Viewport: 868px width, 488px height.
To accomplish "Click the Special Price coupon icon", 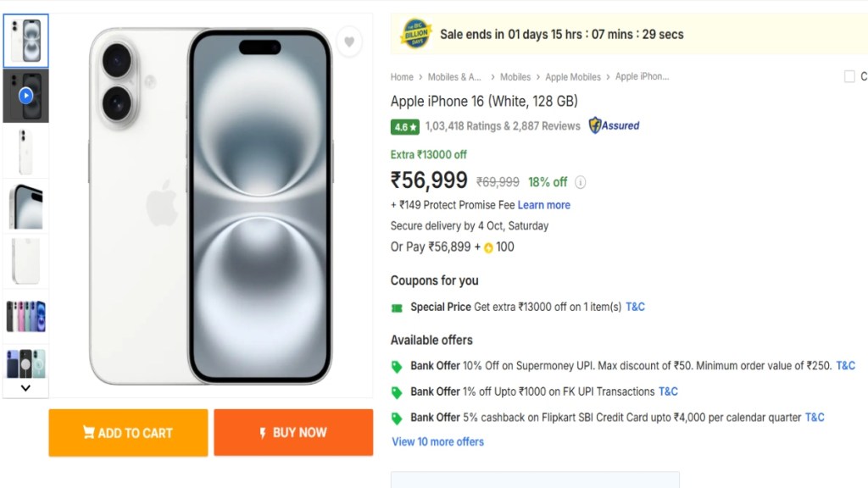I will coord(396,308).
